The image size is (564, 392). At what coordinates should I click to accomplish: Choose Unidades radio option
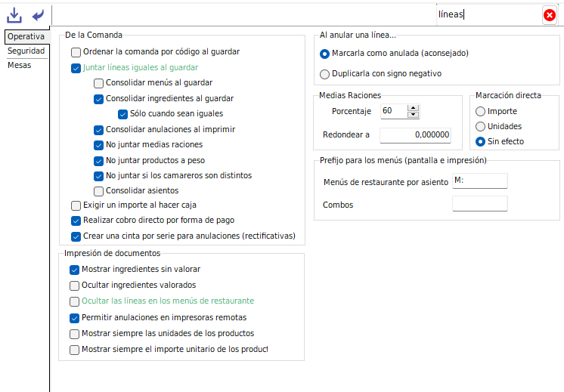pos(480,127)
